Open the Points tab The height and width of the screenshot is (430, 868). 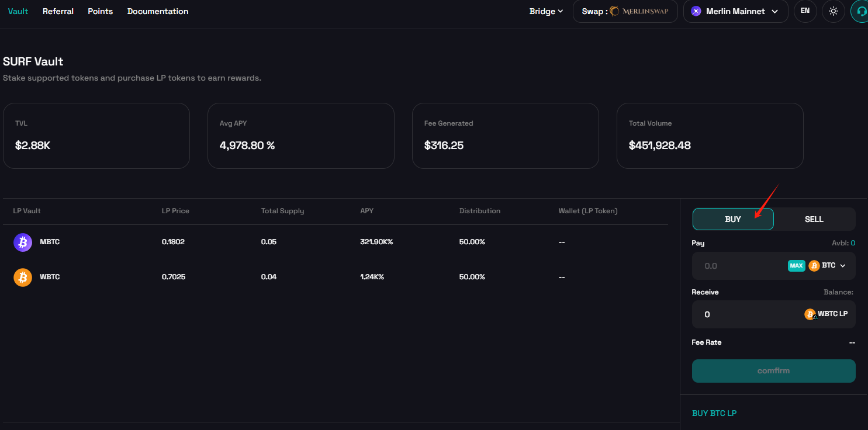[100, 11]
